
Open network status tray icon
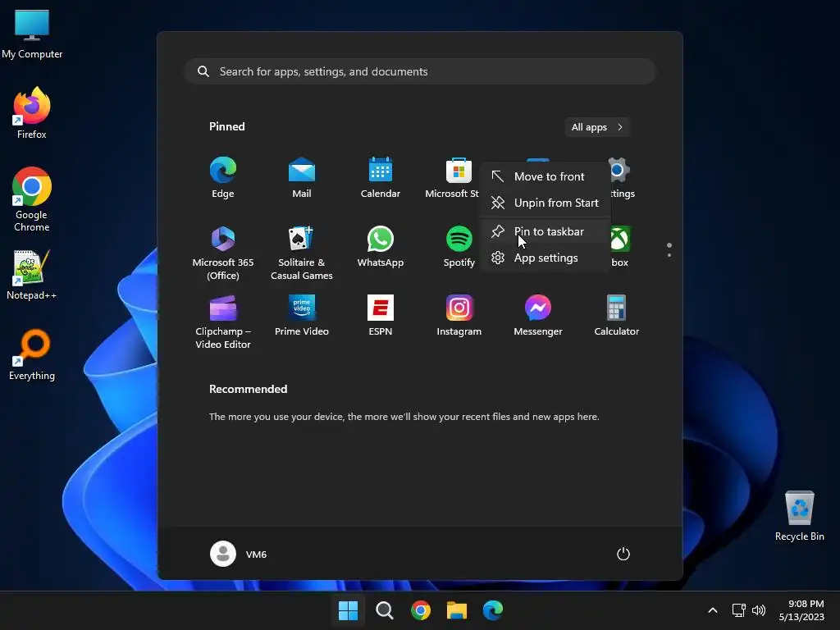739,610
